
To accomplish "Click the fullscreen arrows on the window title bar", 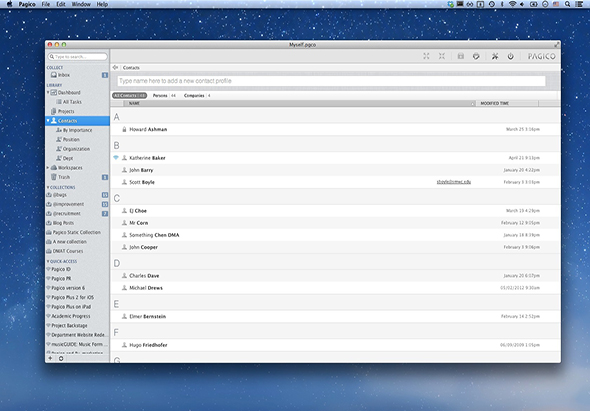I will pyautogui.click(x=557, y=44).
